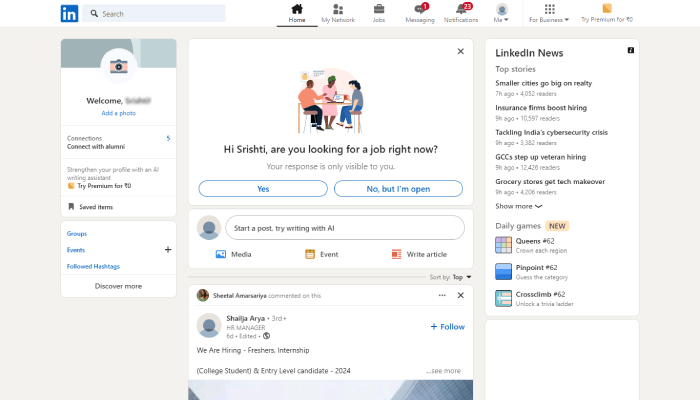Open Tackling India's cybersecurity crisis story
The image size is (700, 400).
pos(551,132)
